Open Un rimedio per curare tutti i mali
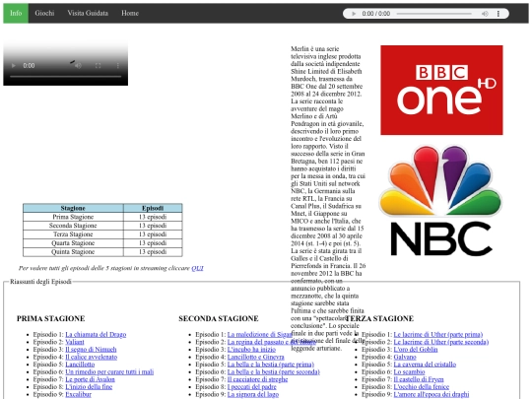The image size is (532, 399). click(109, 371)
